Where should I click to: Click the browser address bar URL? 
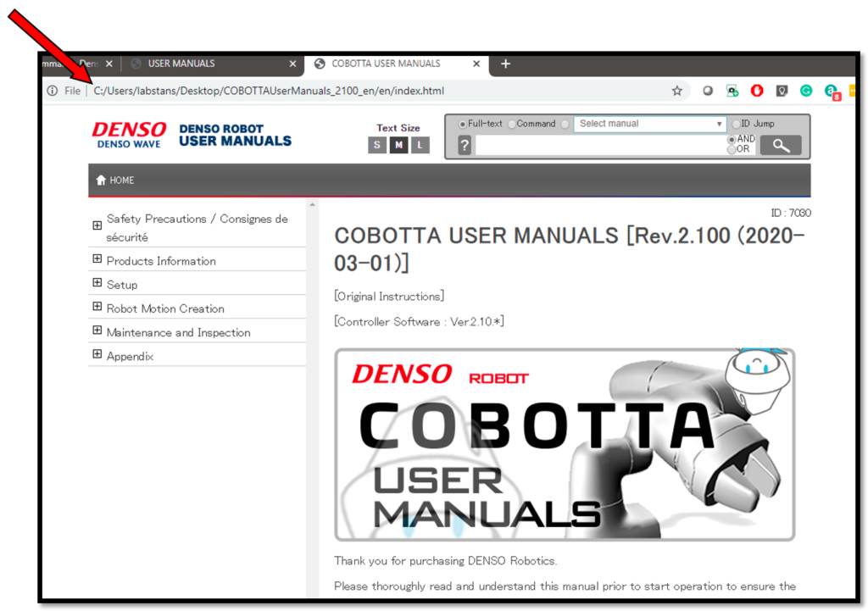tap(269, 91)
